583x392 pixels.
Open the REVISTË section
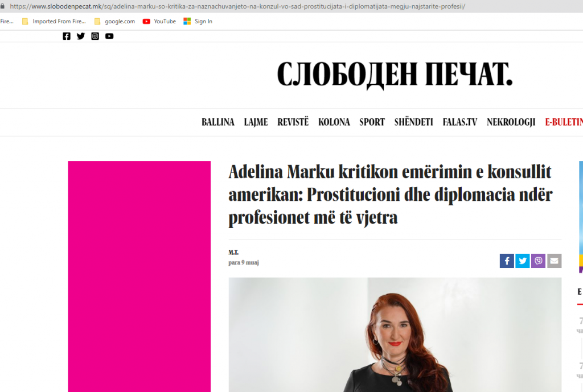point(293,122)
